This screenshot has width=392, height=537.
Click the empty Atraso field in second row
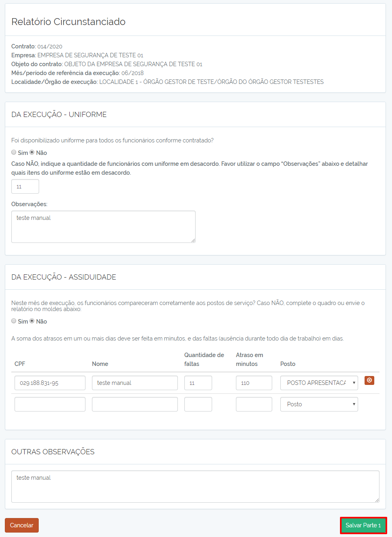254,404
